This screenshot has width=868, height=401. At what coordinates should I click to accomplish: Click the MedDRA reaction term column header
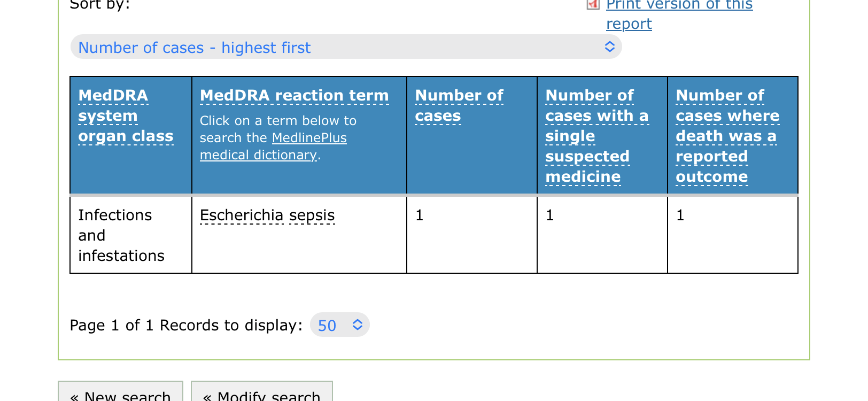click(x=294, y=95)
